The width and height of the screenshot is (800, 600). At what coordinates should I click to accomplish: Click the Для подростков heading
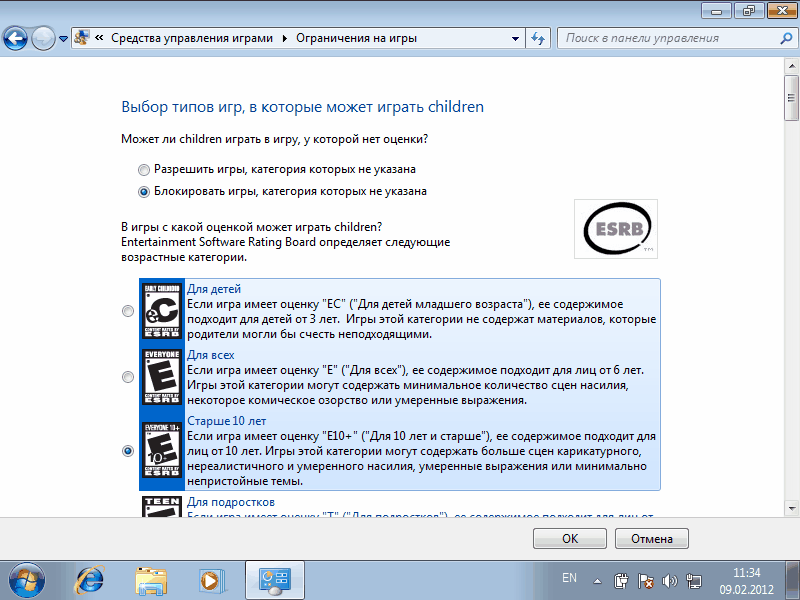(x=231, y=502)
